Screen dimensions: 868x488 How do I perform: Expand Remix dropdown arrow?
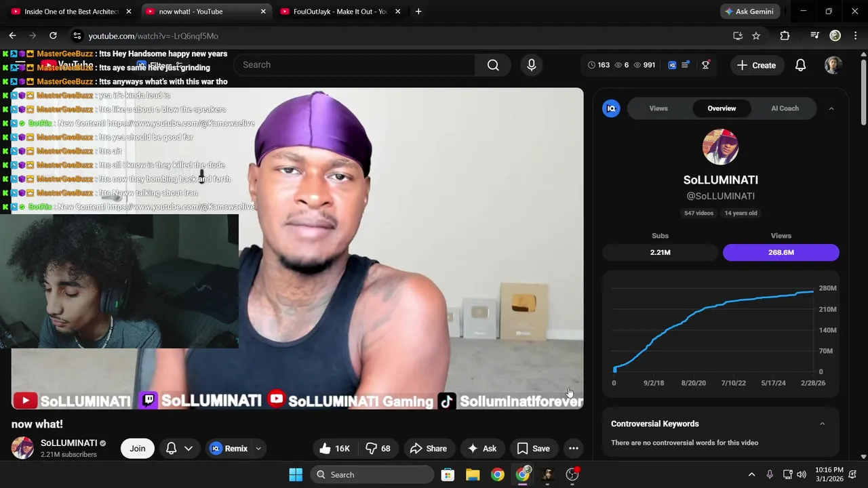point(258,449)
